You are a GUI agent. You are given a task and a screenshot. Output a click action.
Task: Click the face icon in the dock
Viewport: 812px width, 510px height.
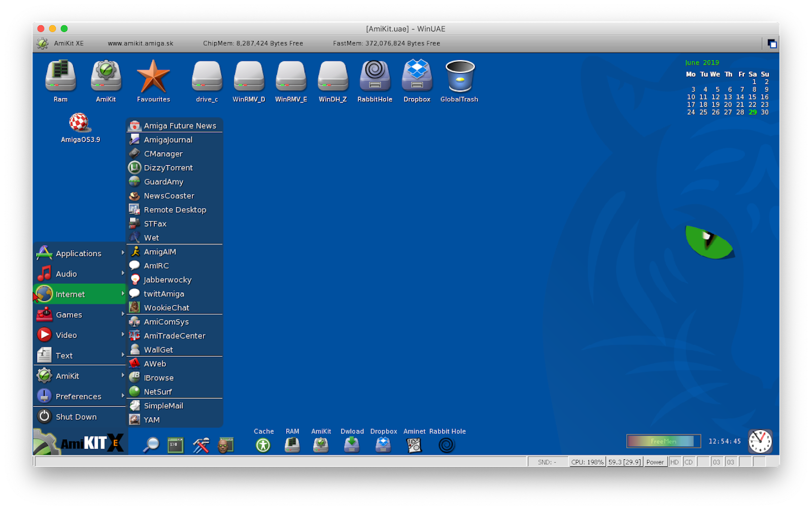pos(225,445)
